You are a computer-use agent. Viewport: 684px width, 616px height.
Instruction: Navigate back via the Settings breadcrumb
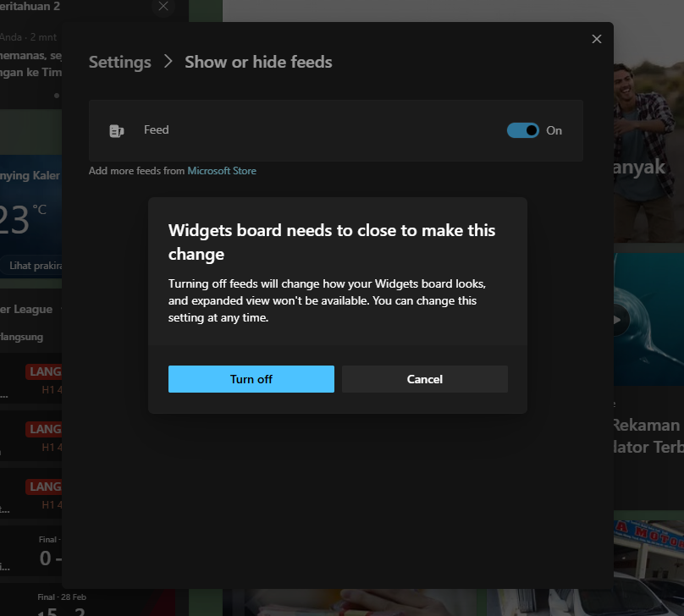click(x=119, y=62)
